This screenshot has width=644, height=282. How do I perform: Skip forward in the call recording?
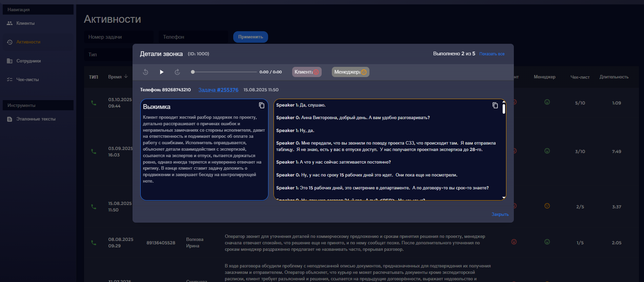[x=177, y=72]
